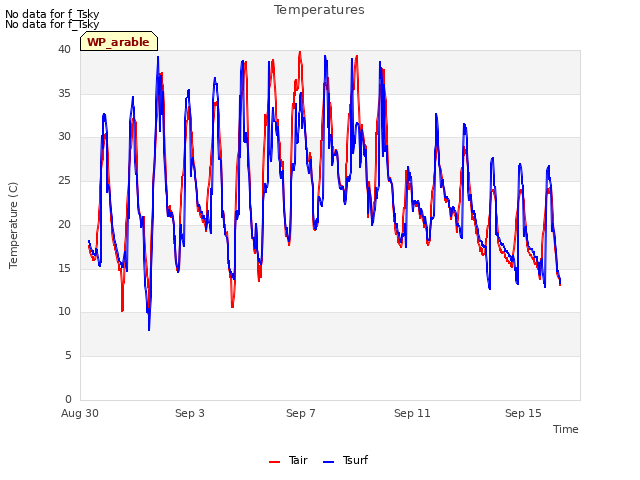Click the 5 y-axis tick label
This screenshot has height=480, width=640.
(68, 356)
